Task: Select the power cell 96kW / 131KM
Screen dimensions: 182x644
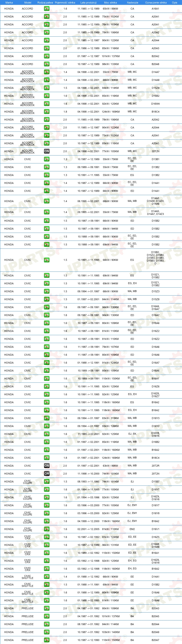Action: click(x=110, y=545)
